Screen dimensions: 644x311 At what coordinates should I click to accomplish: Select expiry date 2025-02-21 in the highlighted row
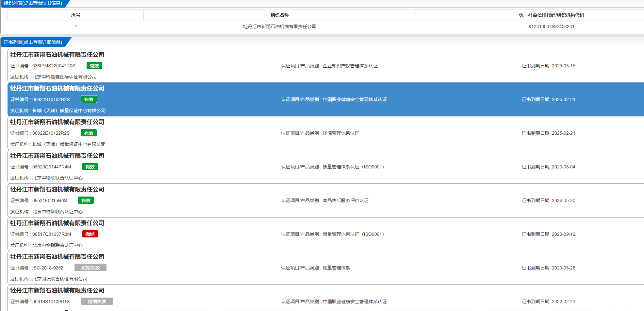coord(563,99)
